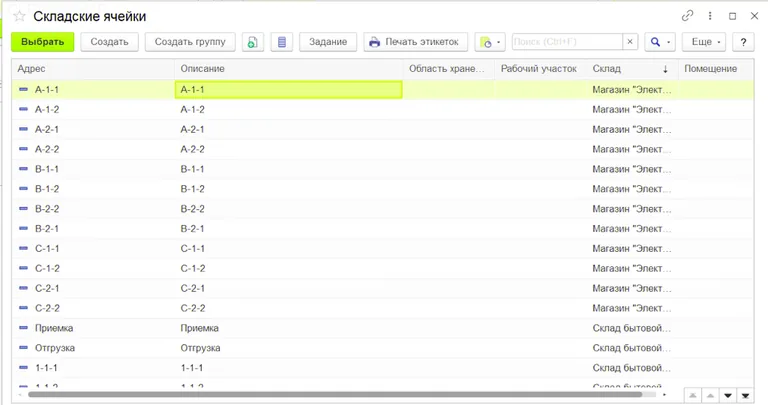Click the item icon beside C-2-2

[x=24, y=308]
